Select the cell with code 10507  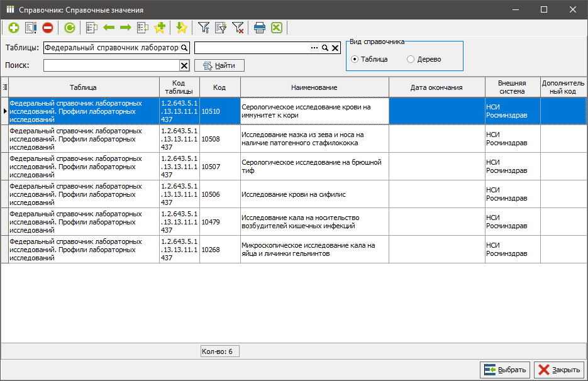click(219, 167)
